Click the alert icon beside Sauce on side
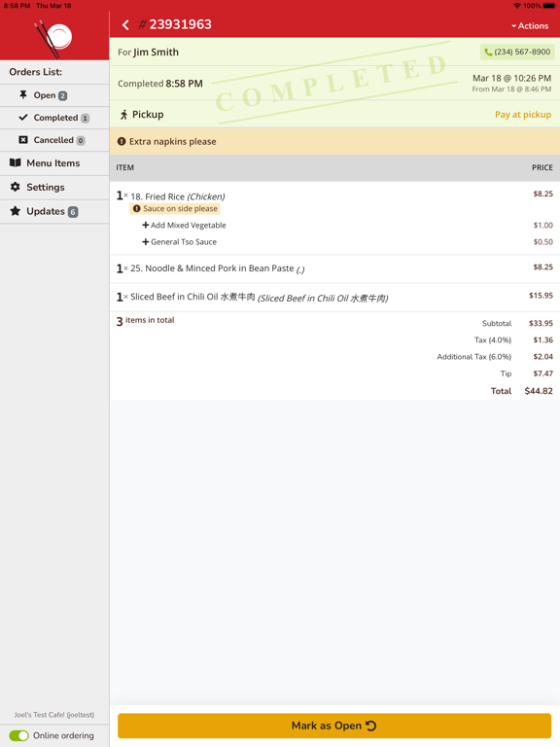This screenshot has width=560, height=747. [137, 209]
